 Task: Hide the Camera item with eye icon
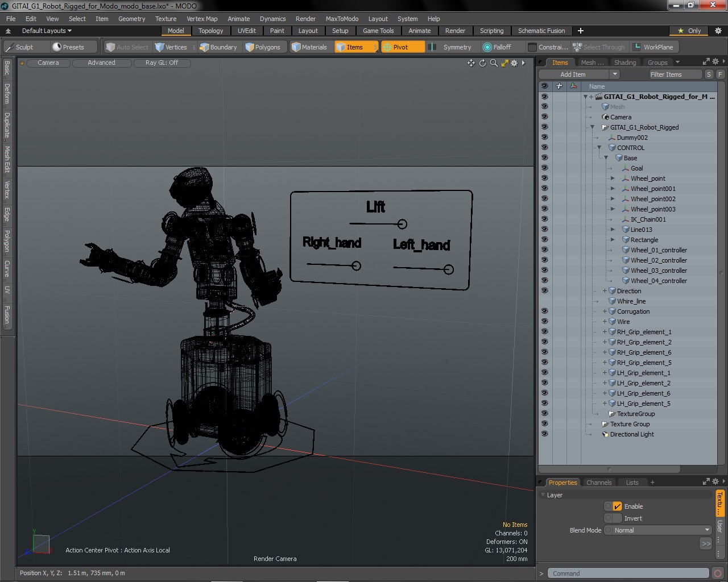(x=544, y=117)
